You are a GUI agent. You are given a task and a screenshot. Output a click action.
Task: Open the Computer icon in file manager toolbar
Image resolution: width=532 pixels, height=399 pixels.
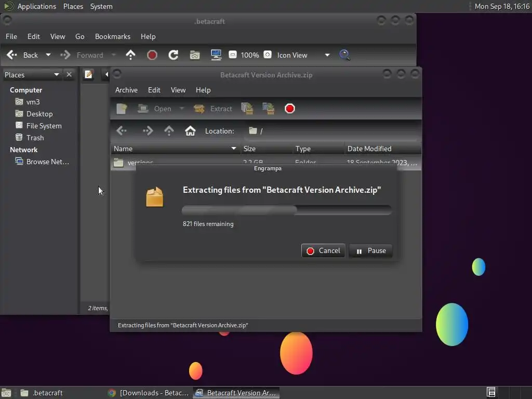(216, 55)
